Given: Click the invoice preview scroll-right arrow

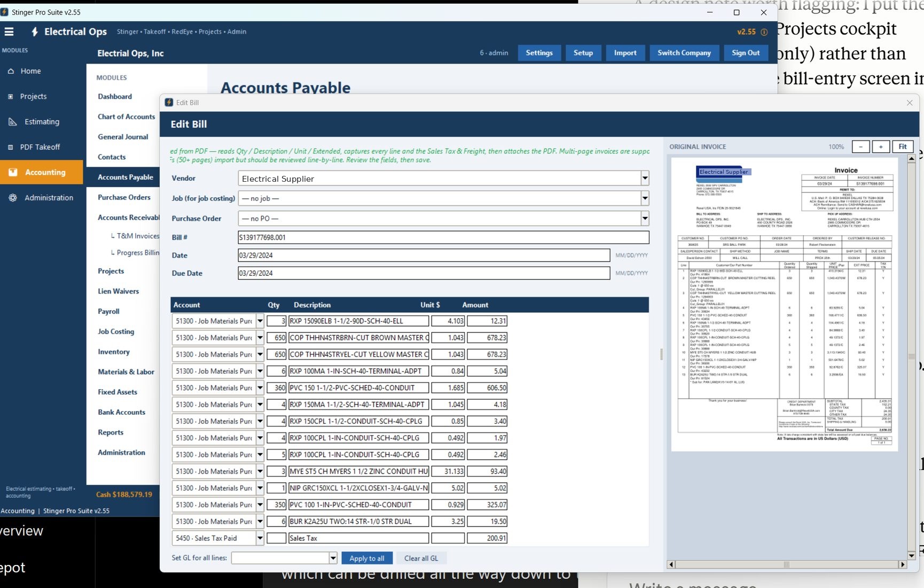Looking at the screenshot, I should pos(903,564).
